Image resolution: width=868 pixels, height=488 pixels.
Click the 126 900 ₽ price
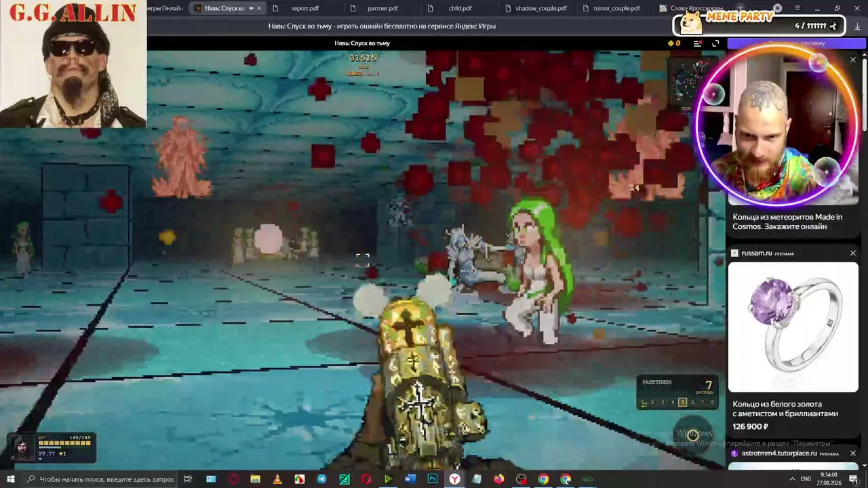(750, 426)
